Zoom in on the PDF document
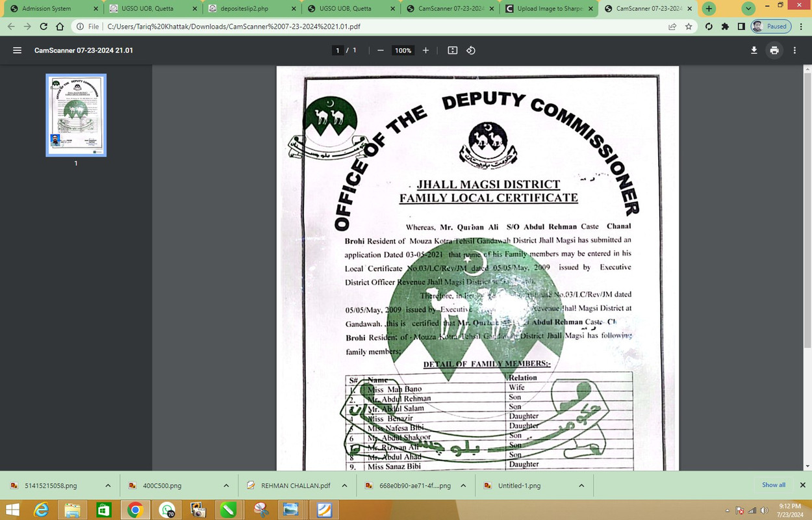Viewport: 812px width, 520px height. pos(425,50)
